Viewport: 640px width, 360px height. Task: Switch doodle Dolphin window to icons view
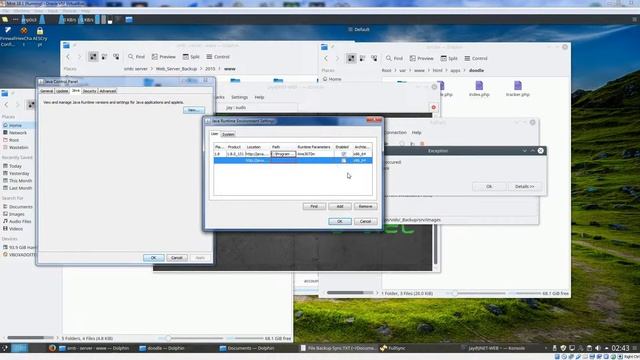coord(351,58)
